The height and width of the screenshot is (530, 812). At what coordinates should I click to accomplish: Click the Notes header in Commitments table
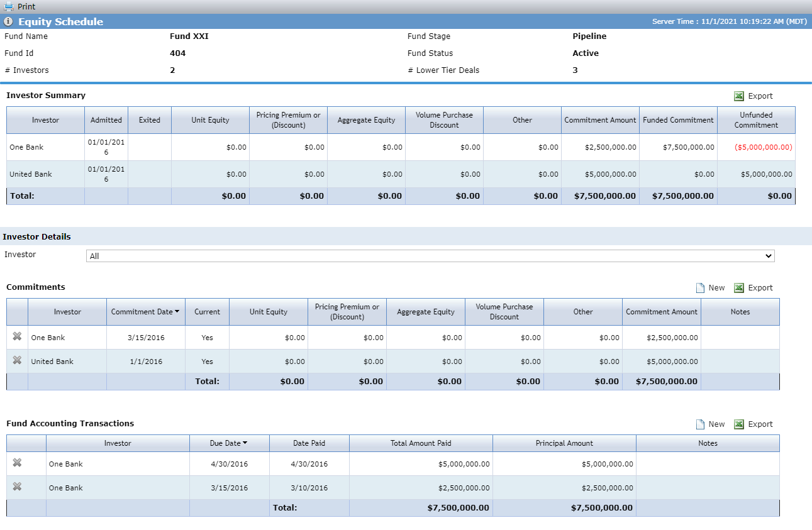coord(740,312)
